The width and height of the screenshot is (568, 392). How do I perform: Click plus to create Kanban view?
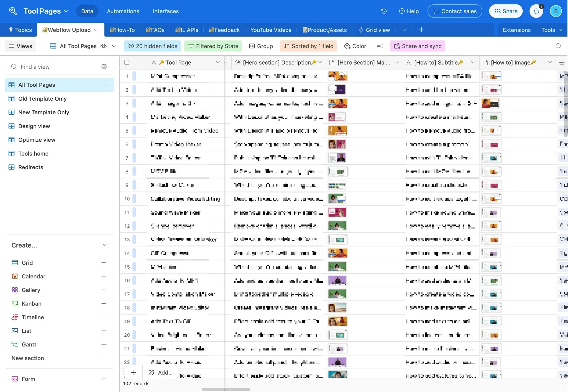104,303
